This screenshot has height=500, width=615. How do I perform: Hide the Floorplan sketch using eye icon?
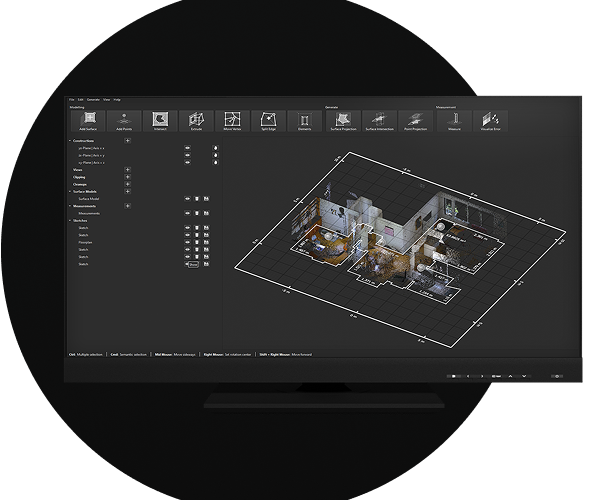click(187, 242)
